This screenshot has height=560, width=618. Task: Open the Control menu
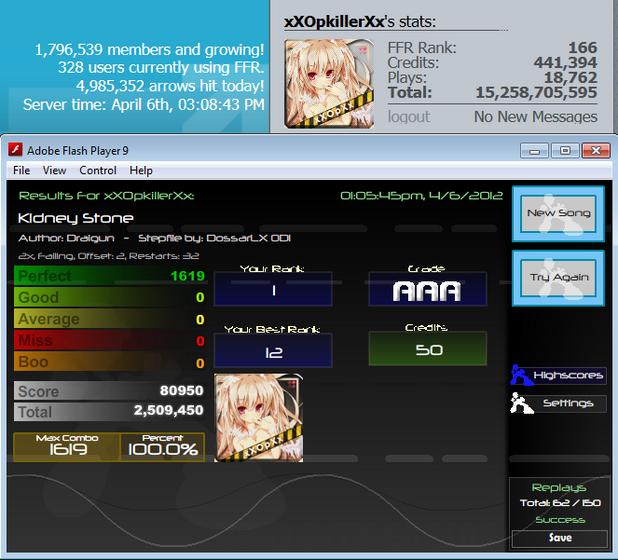click(x=98, y=170)
